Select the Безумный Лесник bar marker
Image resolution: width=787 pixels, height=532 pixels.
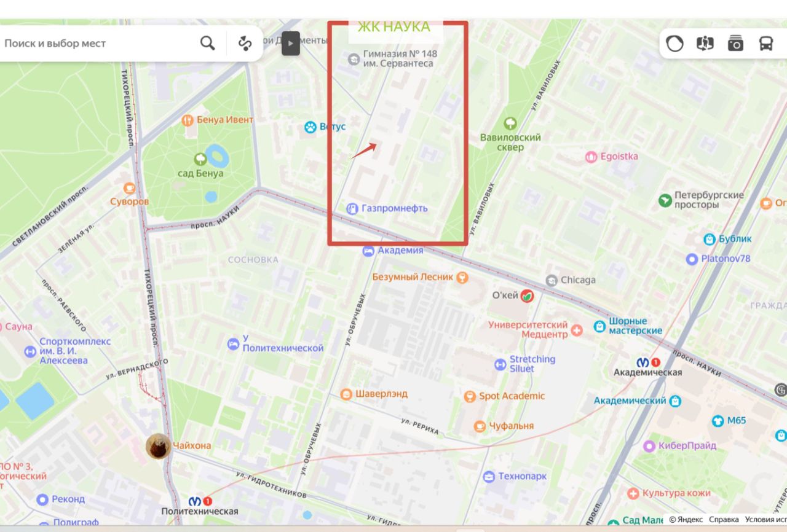[462, 277]
